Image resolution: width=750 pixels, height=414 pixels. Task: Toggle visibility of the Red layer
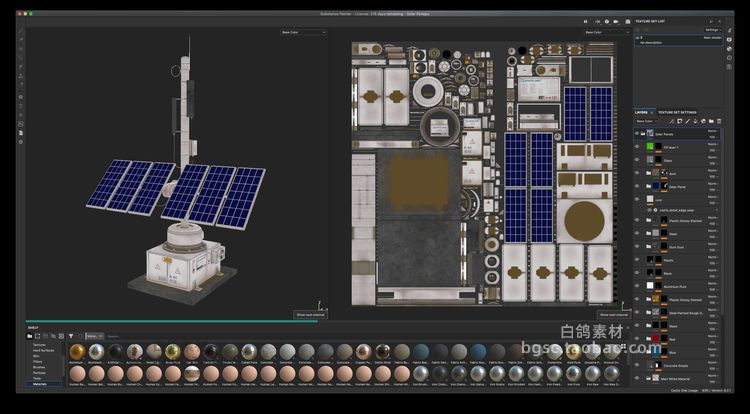click(x=637, y=338)
